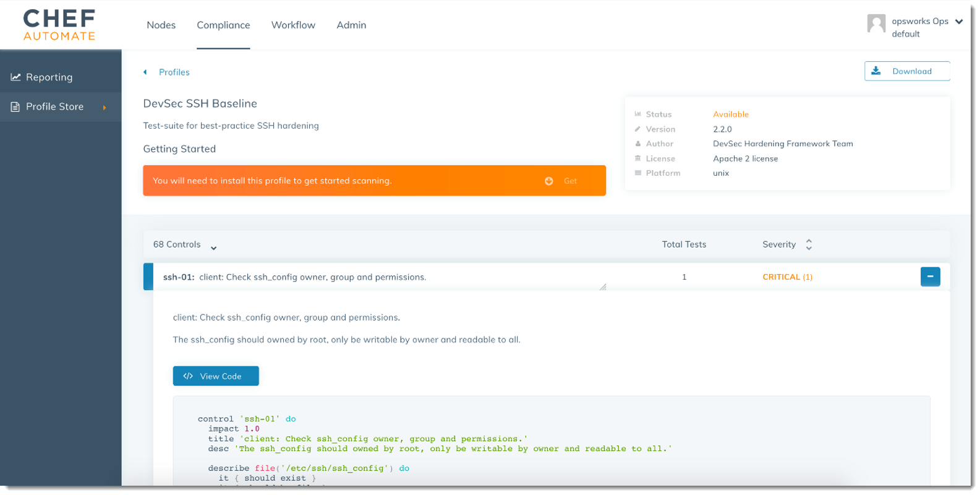Image resolution: width=980 pixels, height=495 pixels.
Task: Click the View Code brackets icon
Action: (x=189, y=376)
